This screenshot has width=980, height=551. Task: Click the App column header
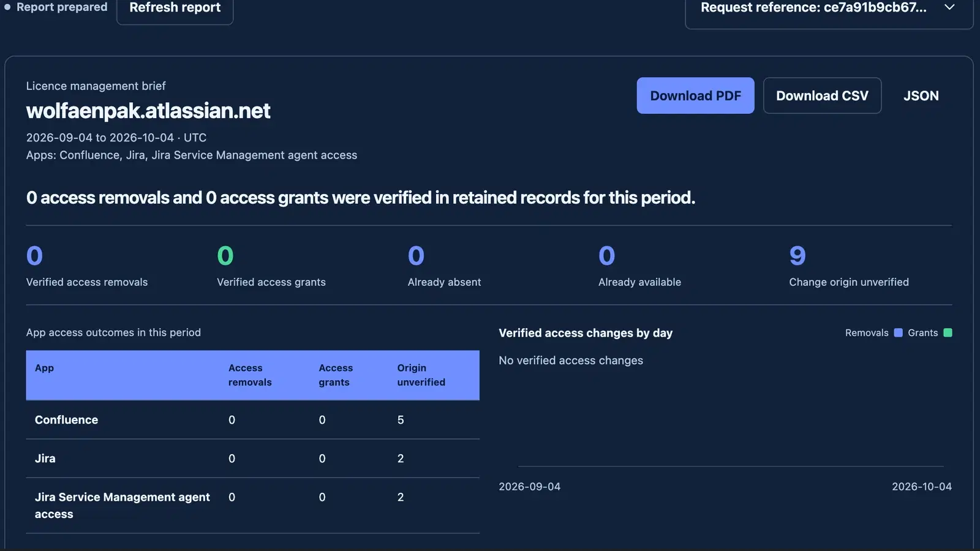tap(44, 368)
